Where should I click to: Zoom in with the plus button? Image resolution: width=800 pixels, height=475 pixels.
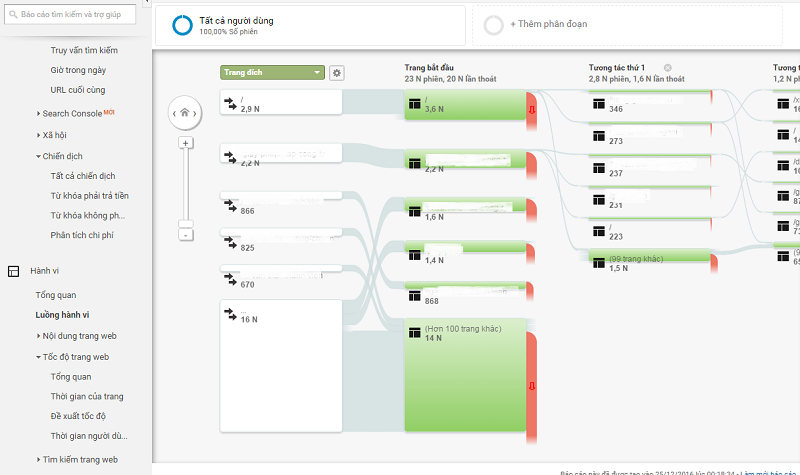pos(185,143)
